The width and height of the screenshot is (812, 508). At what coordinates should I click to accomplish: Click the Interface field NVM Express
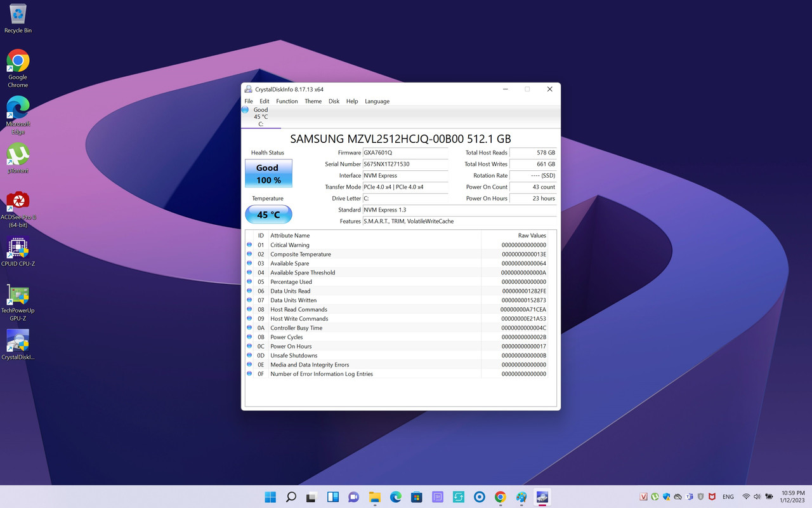(405, 176)
